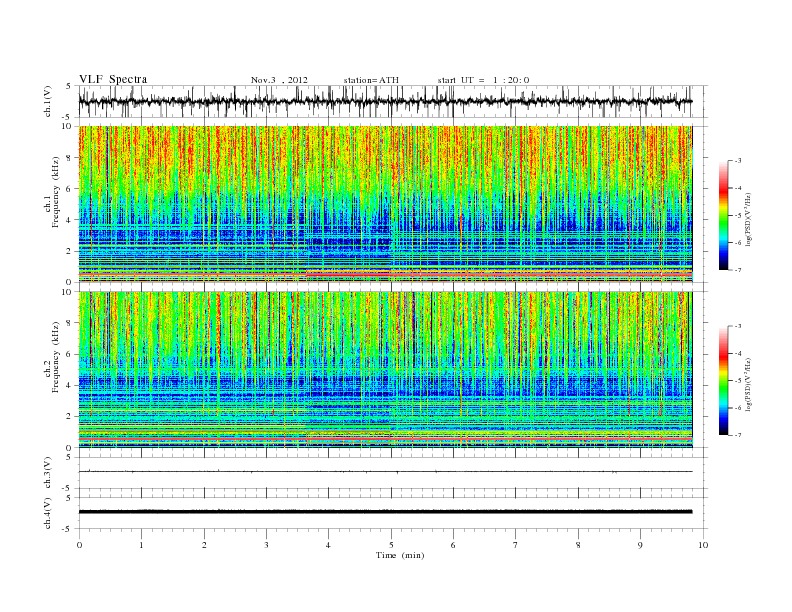
Task: Click the "-7" tick on ch.2 colorbar
Action: tap(737, 435)
